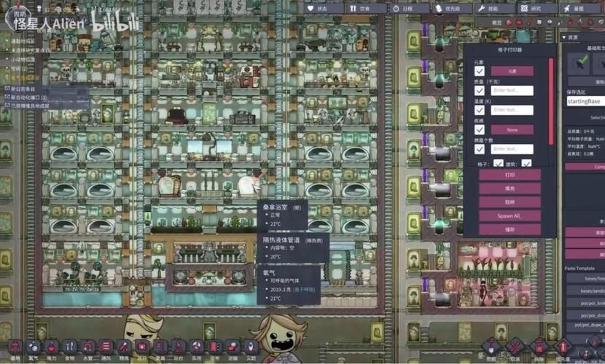The height and width of the screenshot is (364, 605).
Task: Focus the startingBase save name field
Action: pos(586,101)
